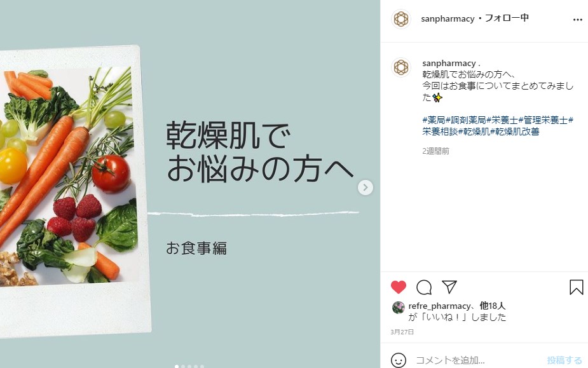
Task: Toggle the フォロー中 following status
Action: (507, 18)
